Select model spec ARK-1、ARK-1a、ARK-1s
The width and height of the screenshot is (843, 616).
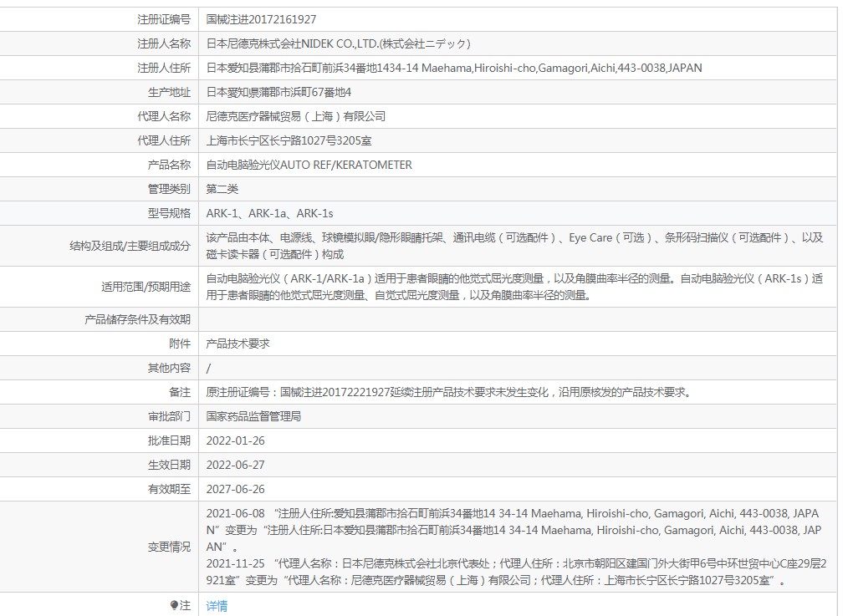pos(270,213)
